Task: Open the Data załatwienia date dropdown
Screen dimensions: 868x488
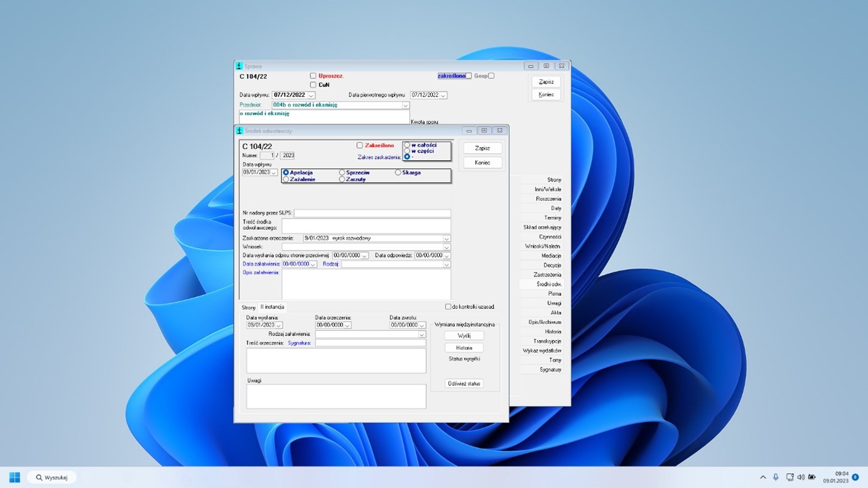Action: (x=313, y=264)
